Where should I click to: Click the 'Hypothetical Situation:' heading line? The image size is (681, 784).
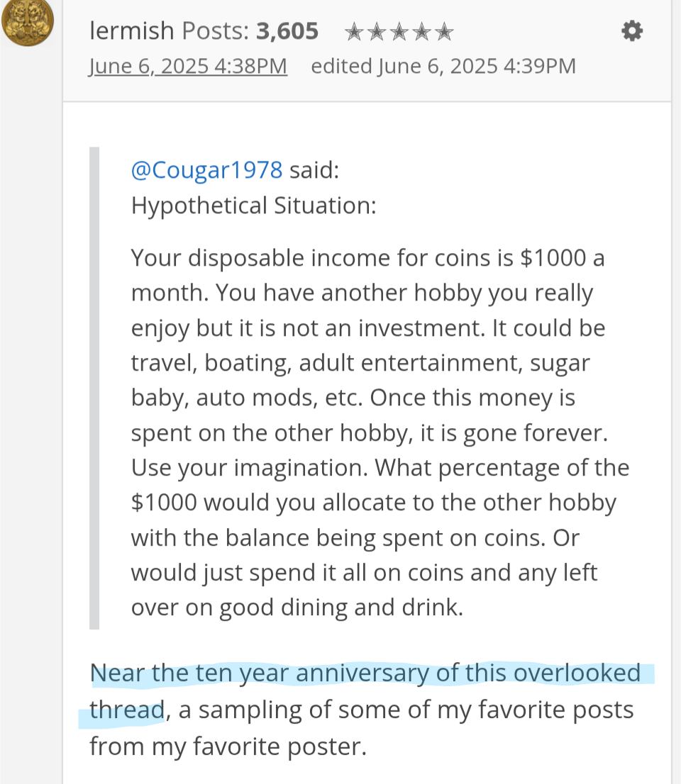click(x=254, y=206)
